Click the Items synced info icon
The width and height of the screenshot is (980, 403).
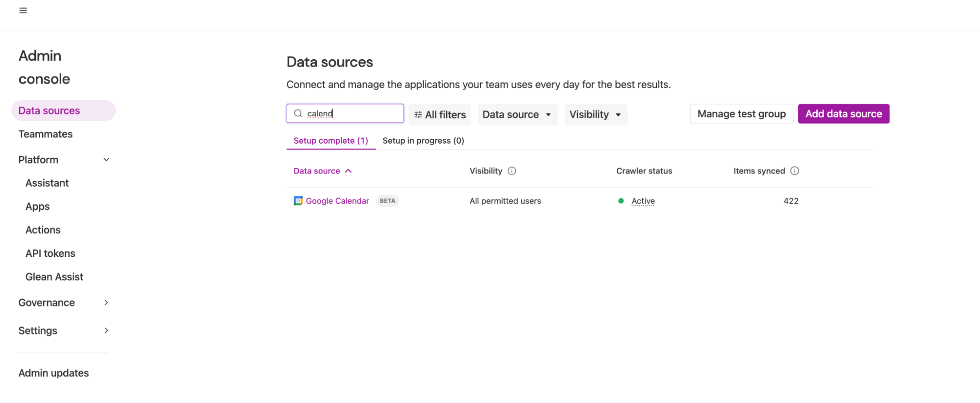795,171
